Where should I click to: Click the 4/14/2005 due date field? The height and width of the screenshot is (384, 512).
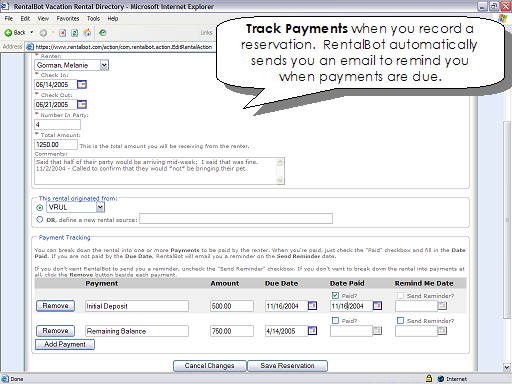pyautogui.click(x=286, y=331)
